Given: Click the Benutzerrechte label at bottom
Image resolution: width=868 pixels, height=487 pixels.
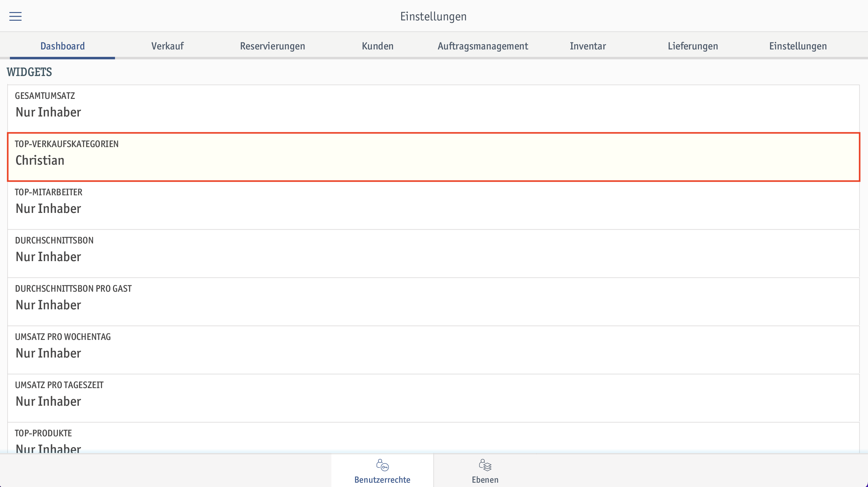Looking at the screenshot, I should [382, 480].
